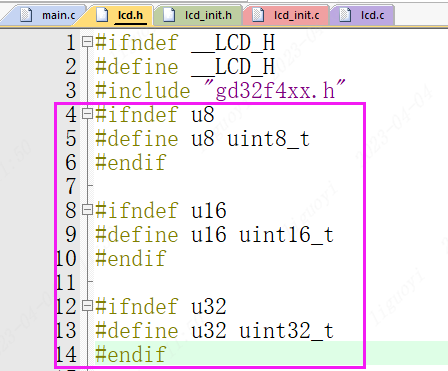
Task: Click #endif on highlighted line 14
Action: click(131, 354)
